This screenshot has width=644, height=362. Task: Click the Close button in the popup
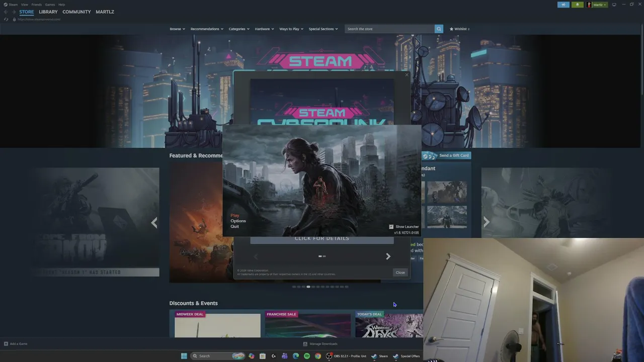(400, 273)
